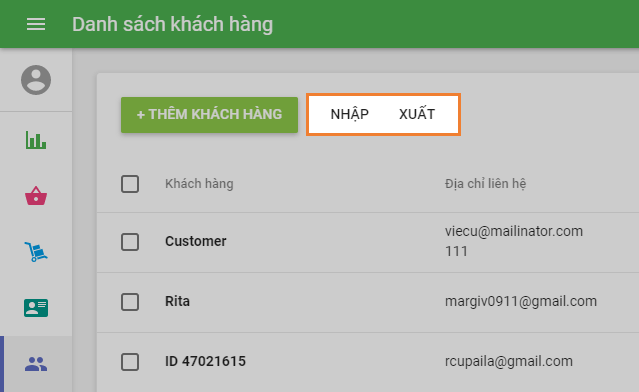Tick the select-all checkbox in table header
The image size is (639, 392).
(130, 184)
